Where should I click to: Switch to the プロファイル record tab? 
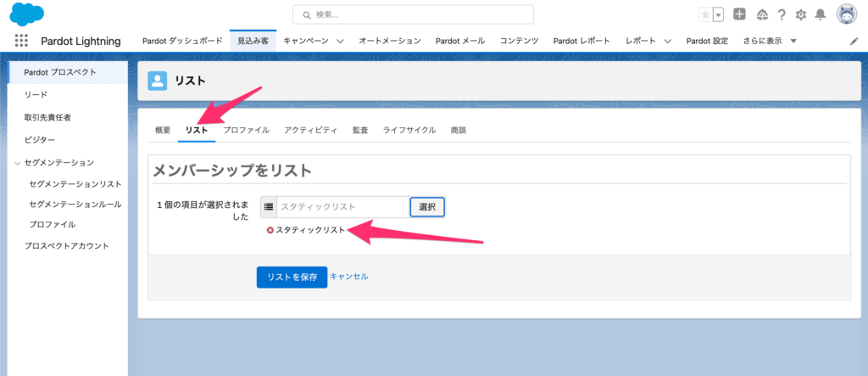click(x=246, y=131)
